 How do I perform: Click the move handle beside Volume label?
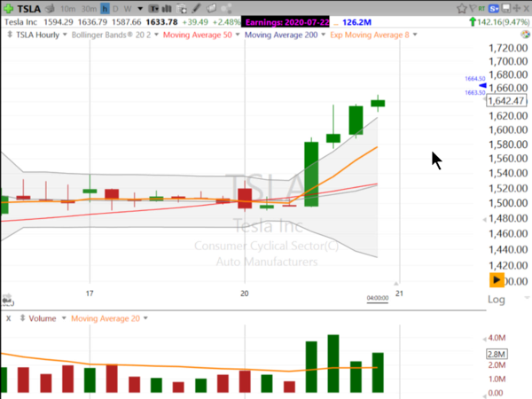coord(23,317)
